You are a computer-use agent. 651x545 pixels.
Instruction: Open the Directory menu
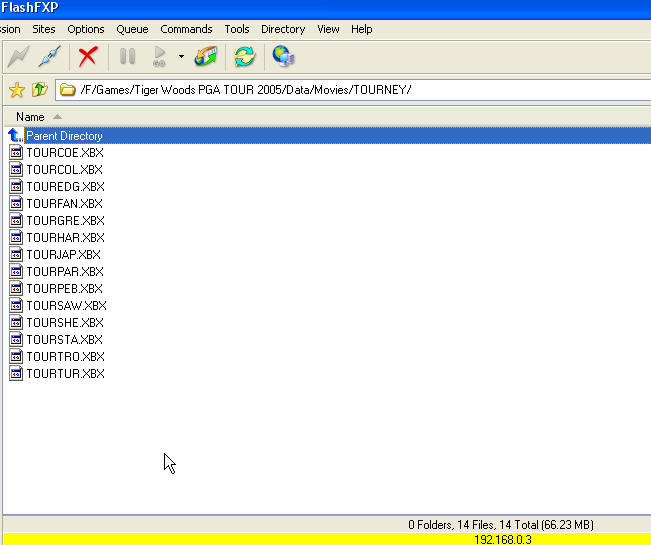click(x=283, y=29)
